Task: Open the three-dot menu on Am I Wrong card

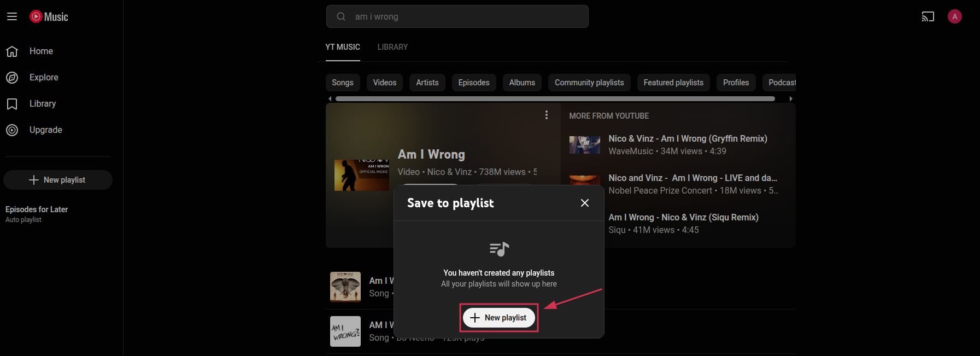Action: tap(547, 115)
